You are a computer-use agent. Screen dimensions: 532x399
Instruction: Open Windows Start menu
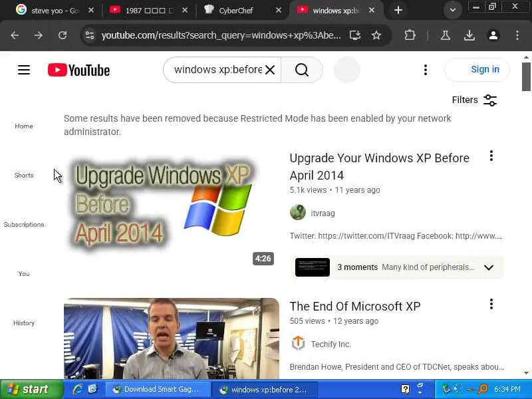tap(31, 389)
